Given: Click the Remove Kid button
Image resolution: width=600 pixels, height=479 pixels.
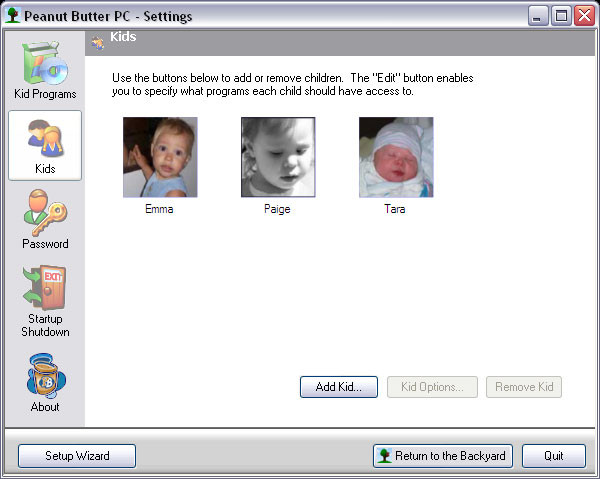Looking at the screenshot, I should [524, 387].
